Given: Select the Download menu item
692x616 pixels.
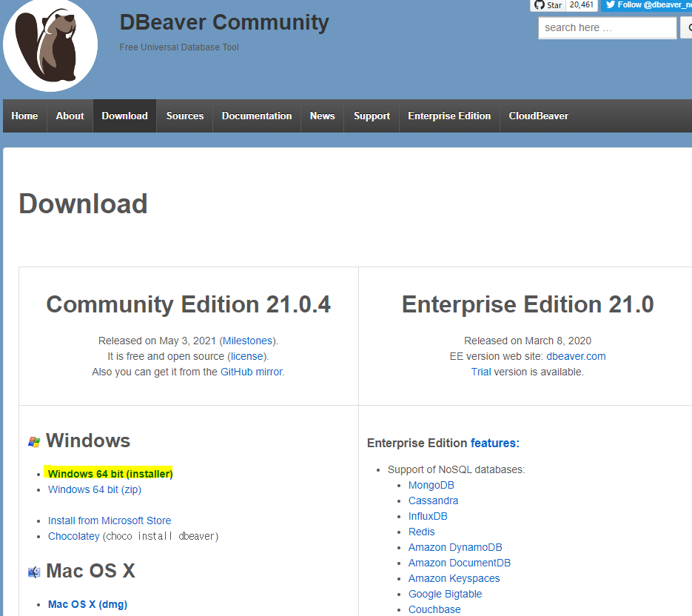Looking at the screenshot, I should [124, 115].
